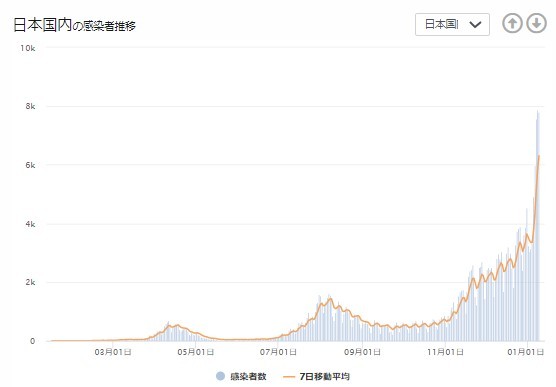Viewport: 556px width, 387px height.
Task: Click the 11月01日 x-axis label
Action: pyautogui.click(x=445, y=352)
